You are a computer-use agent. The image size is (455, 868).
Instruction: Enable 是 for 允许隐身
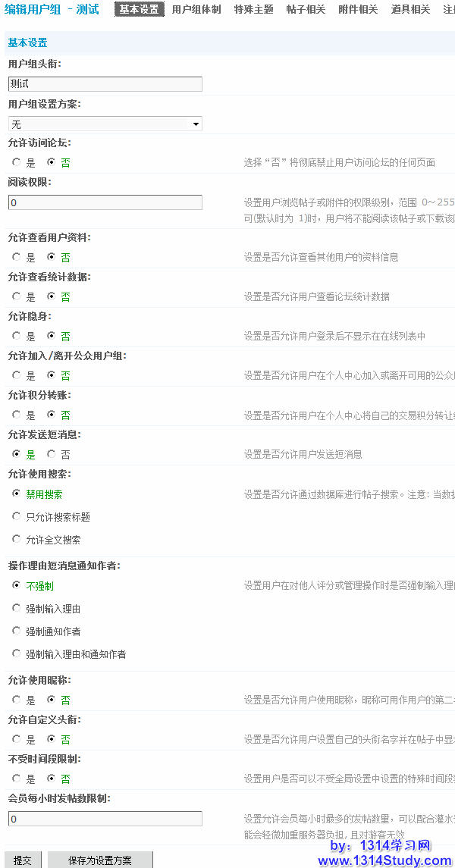17,336
